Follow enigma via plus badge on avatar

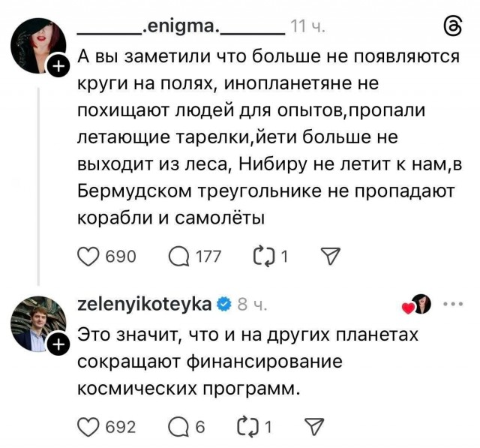[x=58, y=68]
